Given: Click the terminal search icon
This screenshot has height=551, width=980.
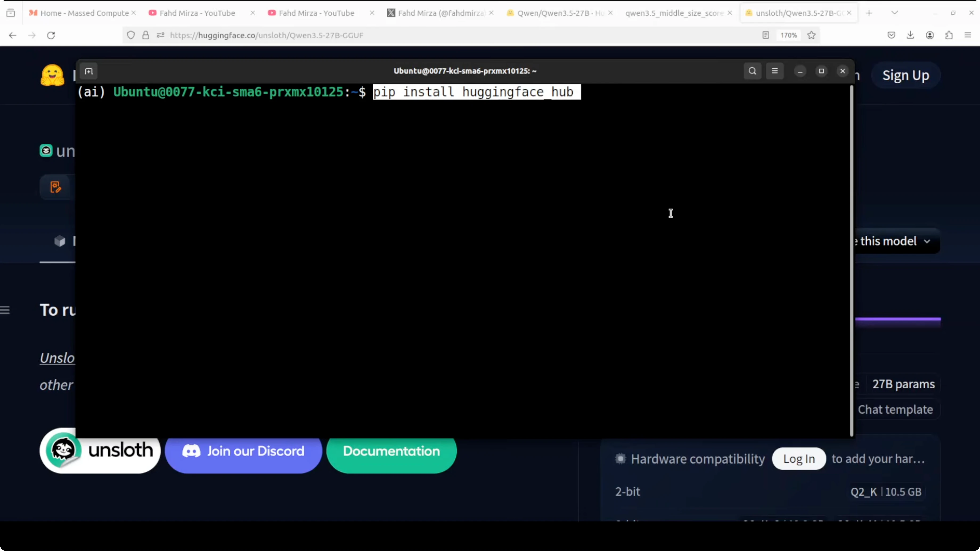Looking at the screenshot, I should coord(752,71).
